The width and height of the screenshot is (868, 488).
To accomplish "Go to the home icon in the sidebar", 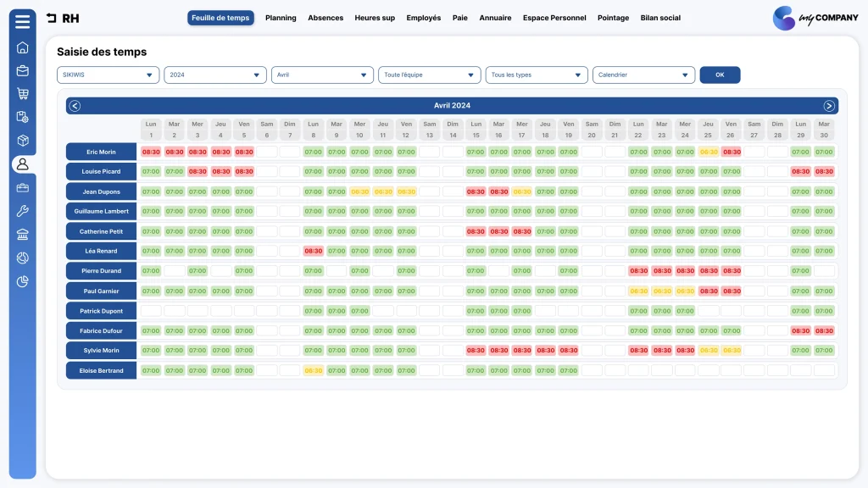I will click(22, 47).
